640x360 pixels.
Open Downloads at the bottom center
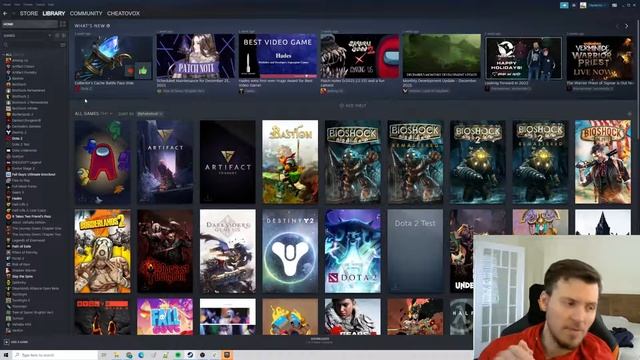click(320, 340)
